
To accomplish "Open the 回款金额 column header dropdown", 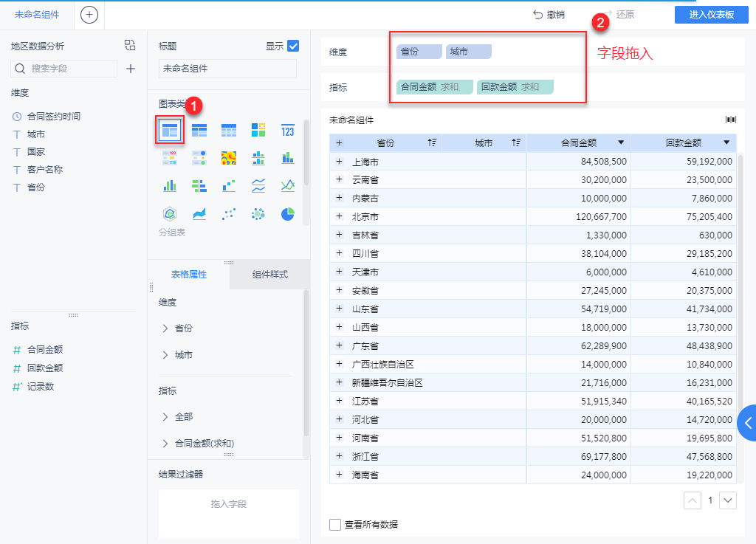I will [x=726, y=142].
